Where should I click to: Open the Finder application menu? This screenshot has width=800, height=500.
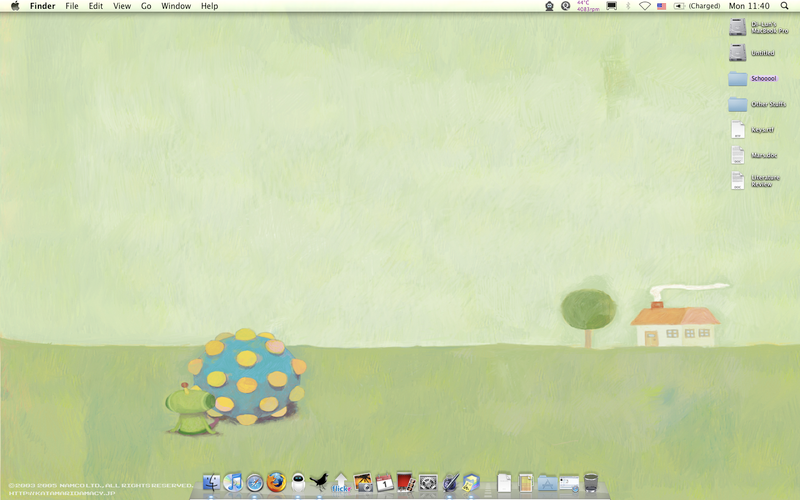click(42, 6)
